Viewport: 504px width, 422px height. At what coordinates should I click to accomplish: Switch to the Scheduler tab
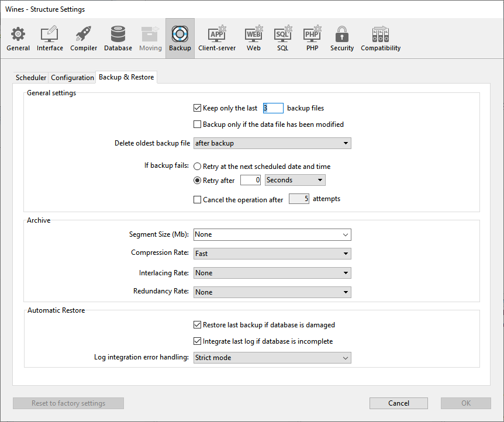click(31, 78)
